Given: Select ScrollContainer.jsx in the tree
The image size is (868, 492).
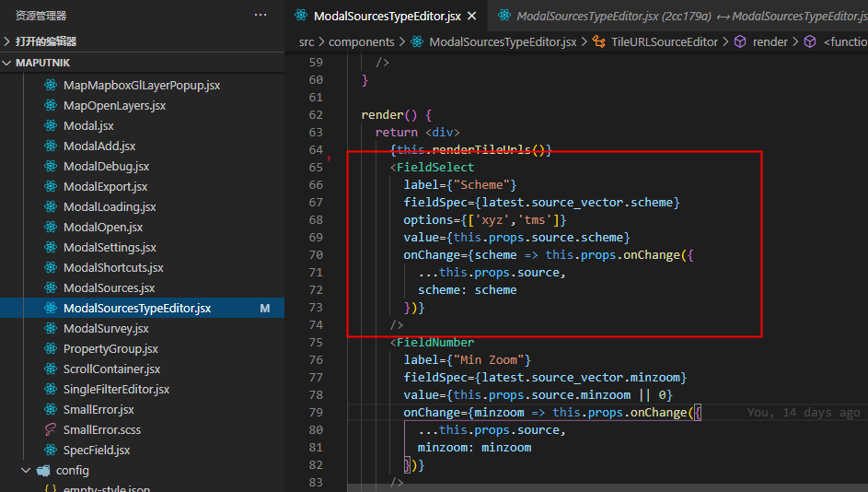Looking at the screenshot, I should click(x=111, y=369).
